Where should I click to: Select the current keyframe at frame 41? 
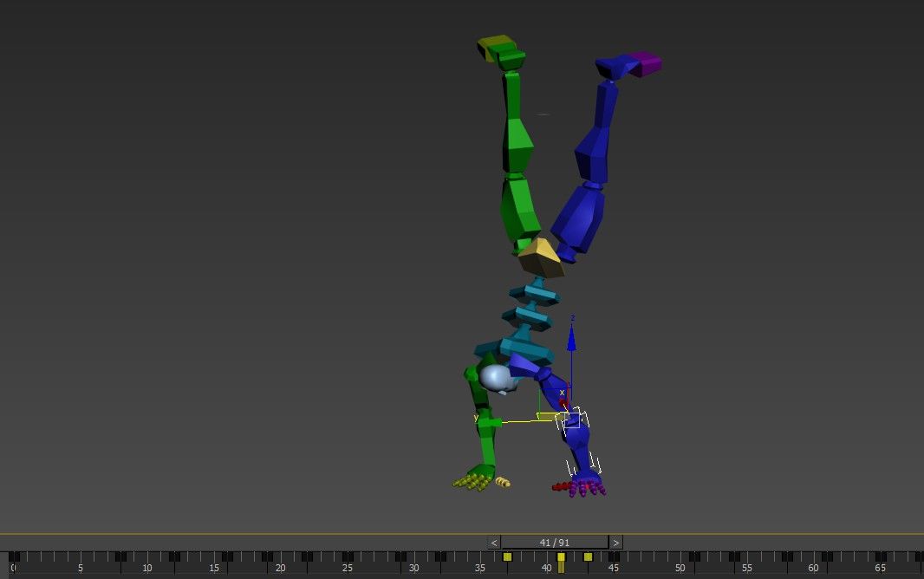pos(561,557)
